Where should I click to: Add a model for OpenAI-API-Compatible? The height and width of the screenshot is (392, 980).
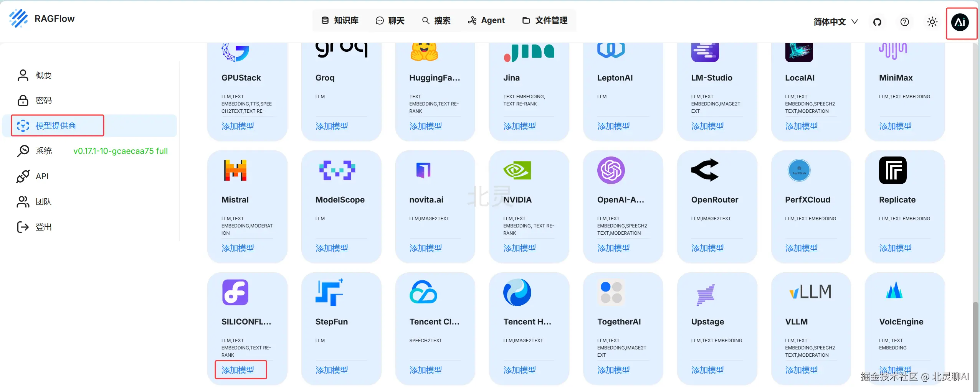(x=614, y=248)
